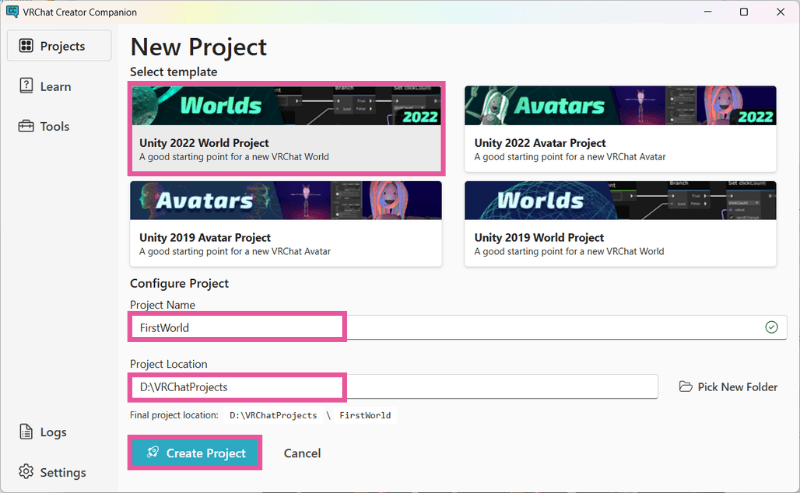This screenshot has height=500, width=800.
Task: Click the Tools toolbox icon
Action: (26, 126)
